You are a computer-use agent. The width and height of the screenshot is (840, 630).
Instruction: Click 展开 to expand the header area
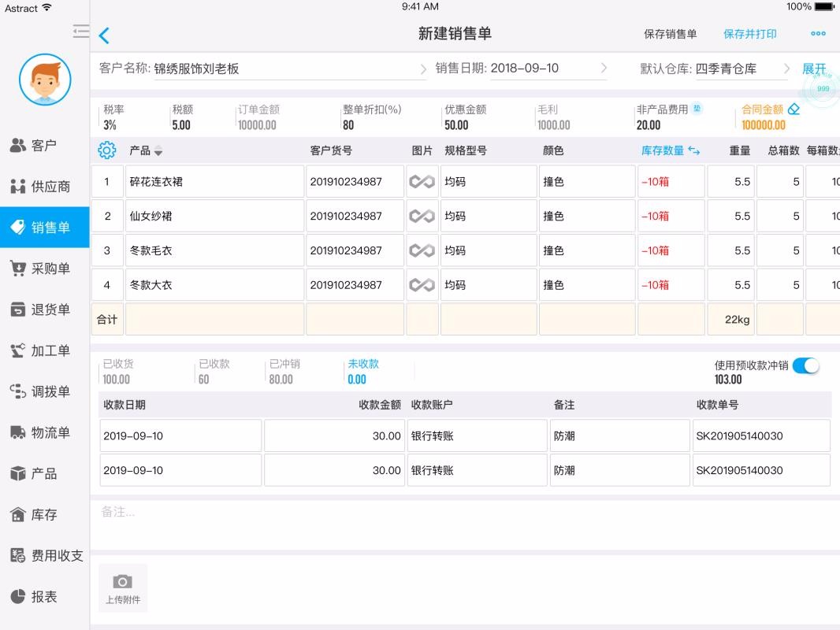(x=815, y=69)
